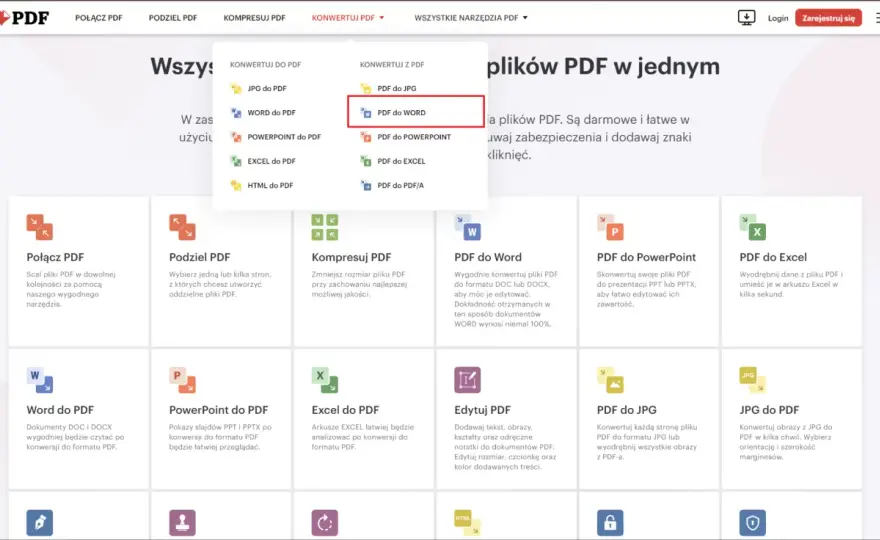Click the blue pen sign icon in bottom row
The height and width of the screenshot is (540, 880).
[x=39, y=523]
